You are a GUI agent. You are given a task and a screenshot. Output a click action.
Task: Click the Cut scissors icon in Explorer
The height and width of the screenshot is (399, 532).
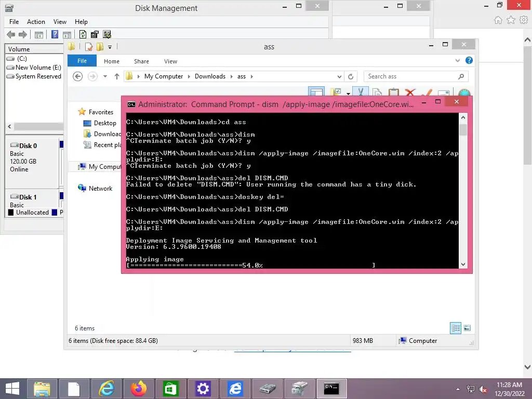pos(361,92)
